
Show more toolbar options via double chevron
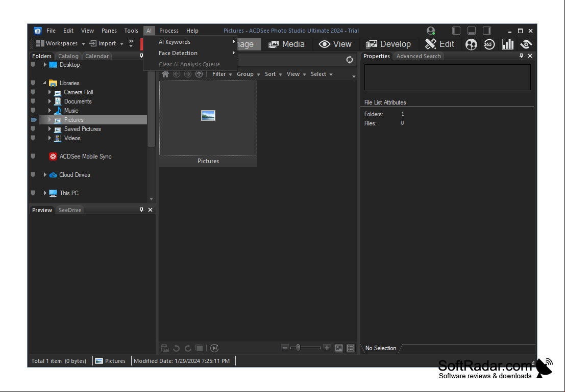131,43
